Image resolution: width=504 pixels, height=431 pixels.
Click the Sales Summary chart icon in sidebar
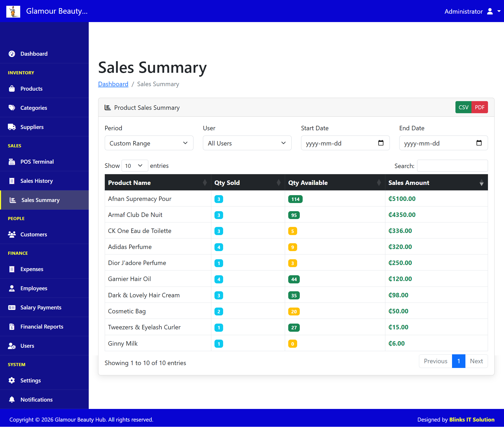(x=13, y=200)
